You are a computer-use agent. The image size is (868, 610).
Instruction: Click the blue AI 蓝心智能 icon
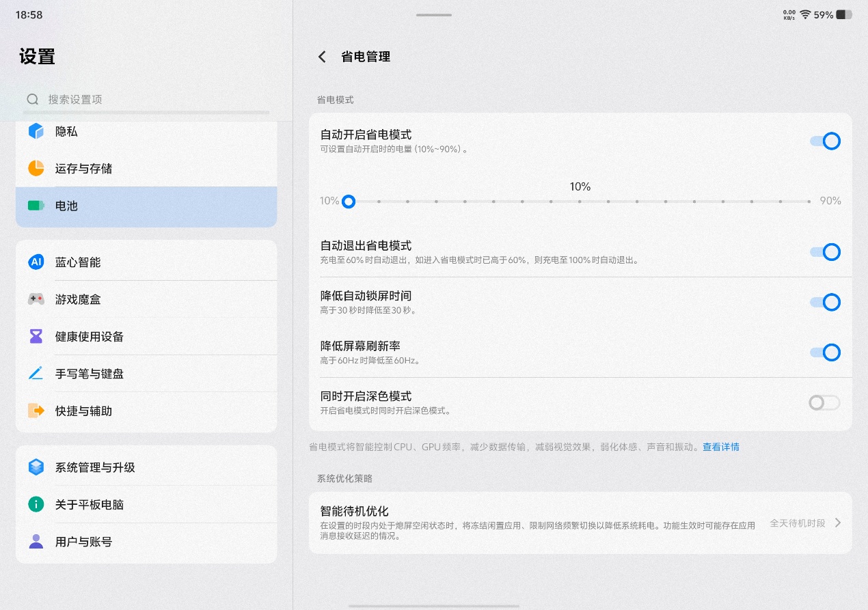[x=36, y=262]
